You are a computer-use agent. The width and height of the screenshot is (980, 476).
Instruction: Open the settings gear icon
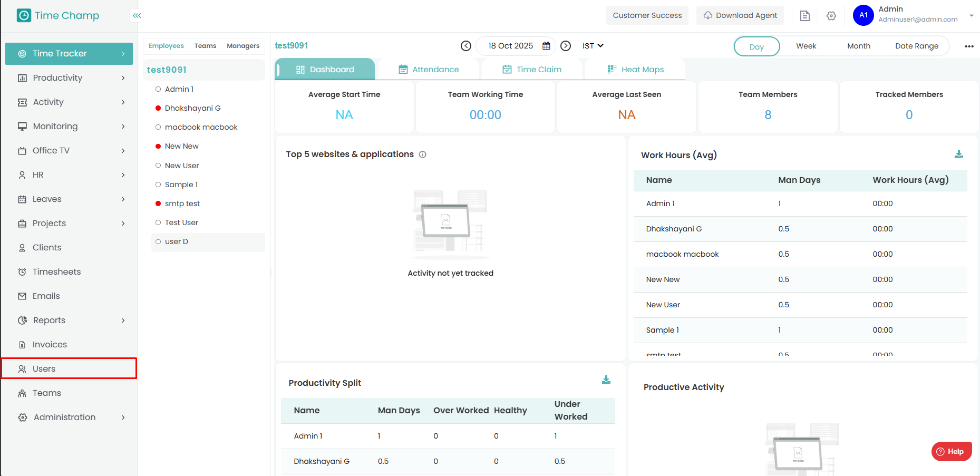(x=831, y=16)
